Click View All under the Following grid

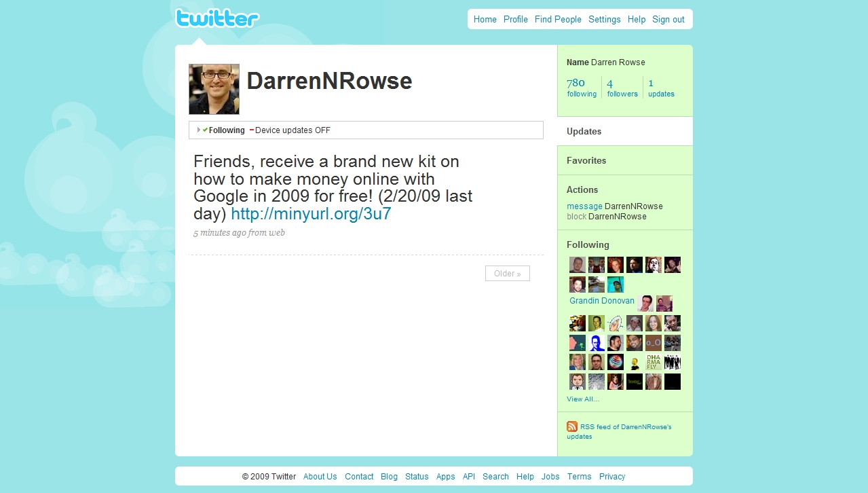(582, 399)
